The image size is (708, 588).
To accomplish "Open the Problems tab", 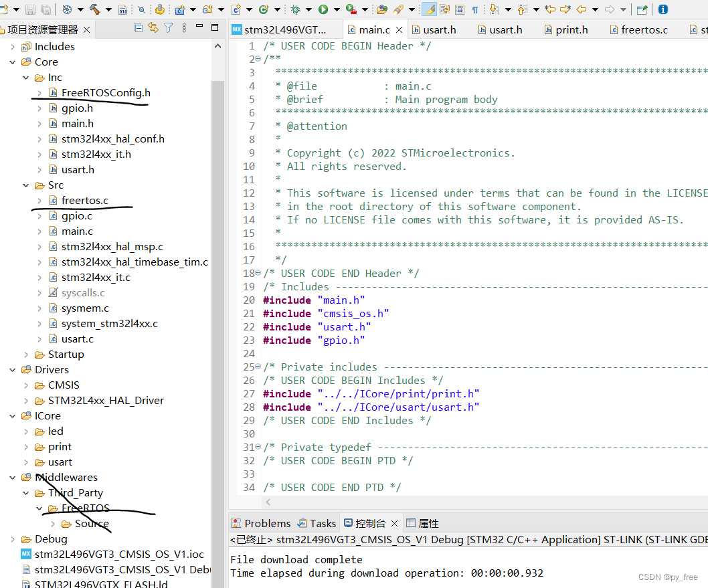I will 267,523.
